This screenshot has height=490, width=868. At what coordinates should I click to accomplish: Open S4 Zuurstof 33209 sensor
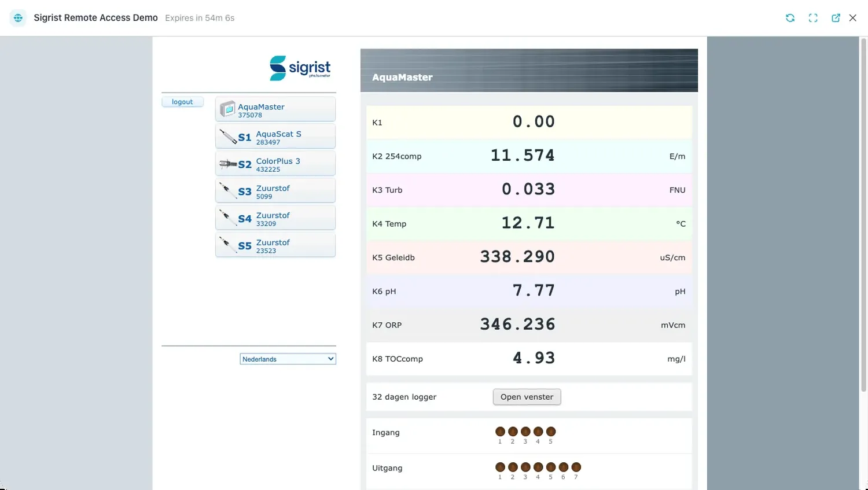(275, 218)
